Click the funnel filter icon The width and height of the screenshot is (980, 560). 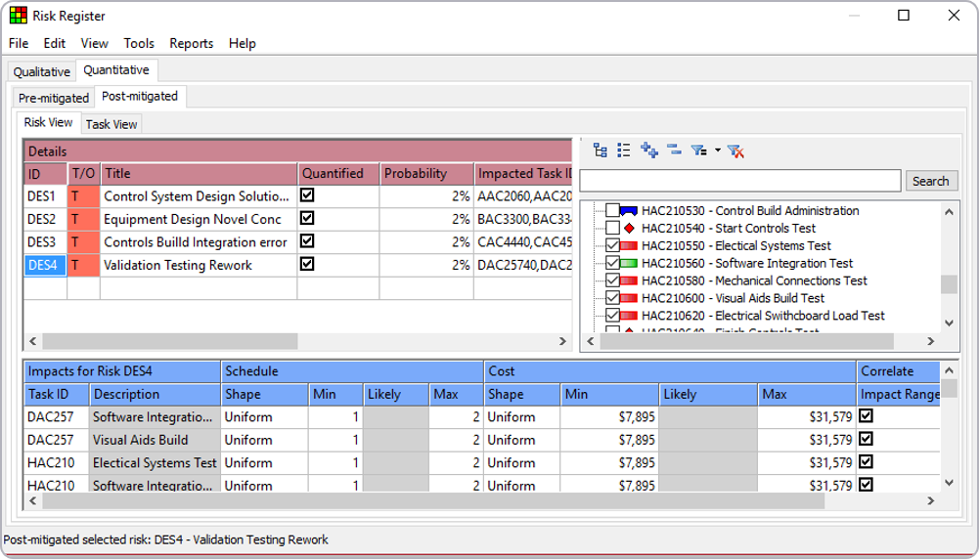[698, 151]
